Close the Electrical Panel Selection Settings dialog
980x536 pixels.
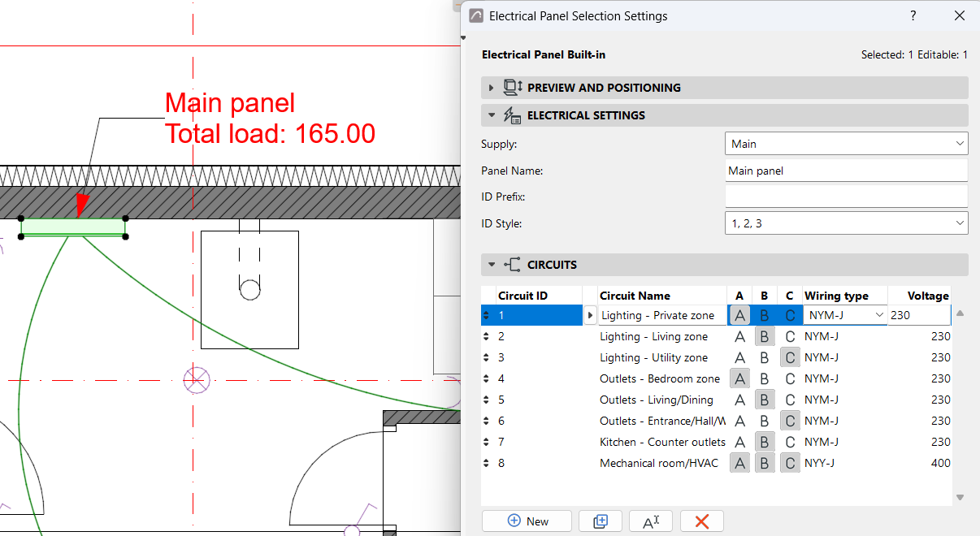[960, 15]
